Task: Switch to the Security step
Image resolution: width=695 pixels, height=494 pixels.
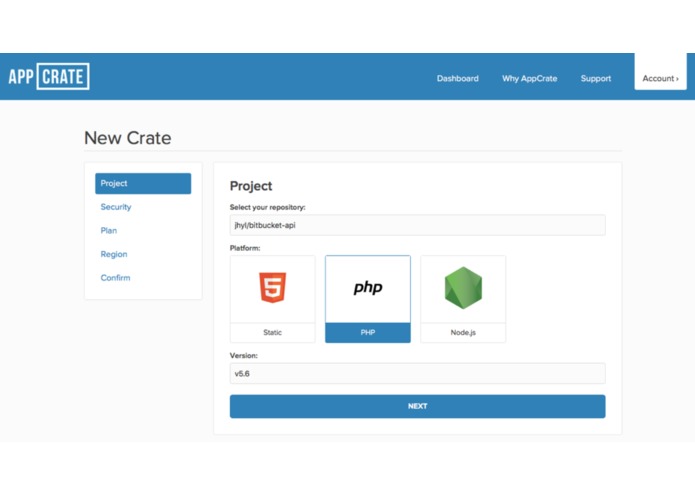Action: 116,207
